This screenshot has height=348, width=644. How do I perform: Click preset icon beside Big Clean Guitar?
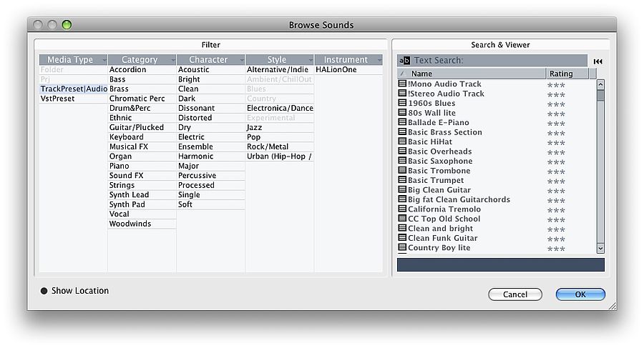[402, 190]
